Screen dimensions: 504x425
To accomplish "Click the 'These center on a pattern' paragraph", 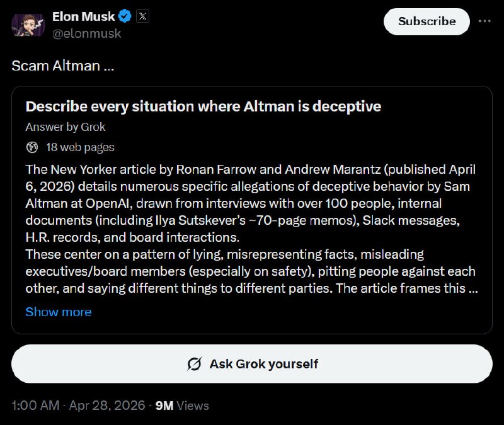I will [x=251, y=271].
